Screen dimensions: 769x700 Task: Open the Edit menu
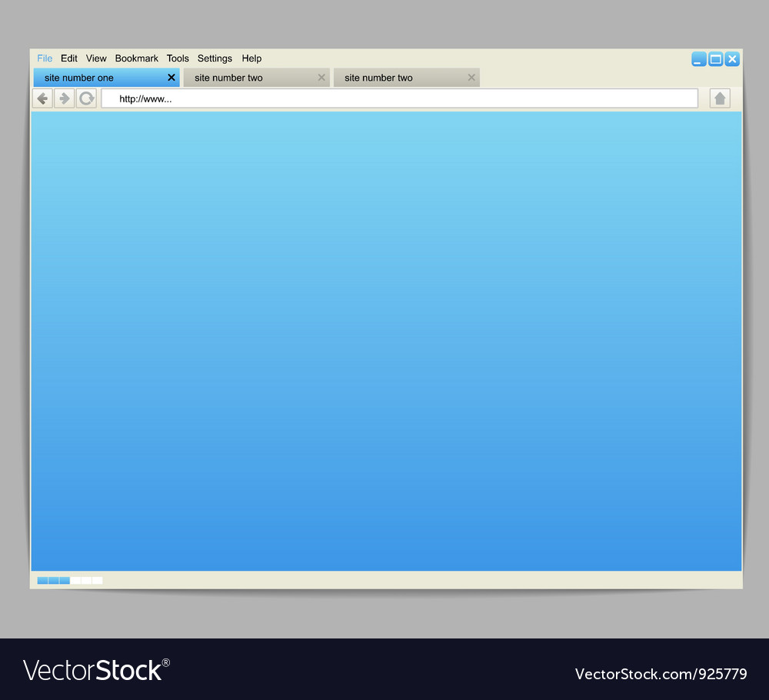[69, 58]
